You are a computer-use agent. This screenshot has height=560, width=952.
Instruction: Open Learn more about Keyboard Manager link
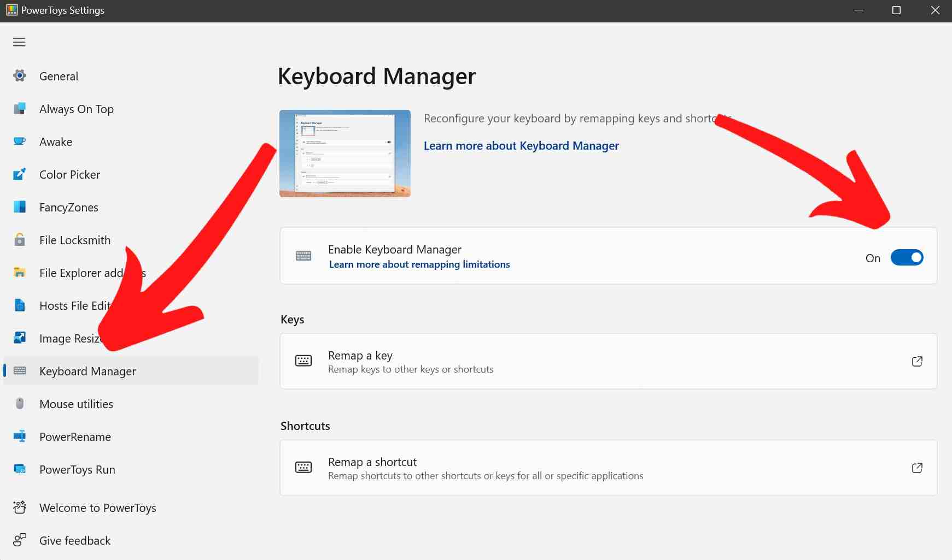[x=521, y=146]
